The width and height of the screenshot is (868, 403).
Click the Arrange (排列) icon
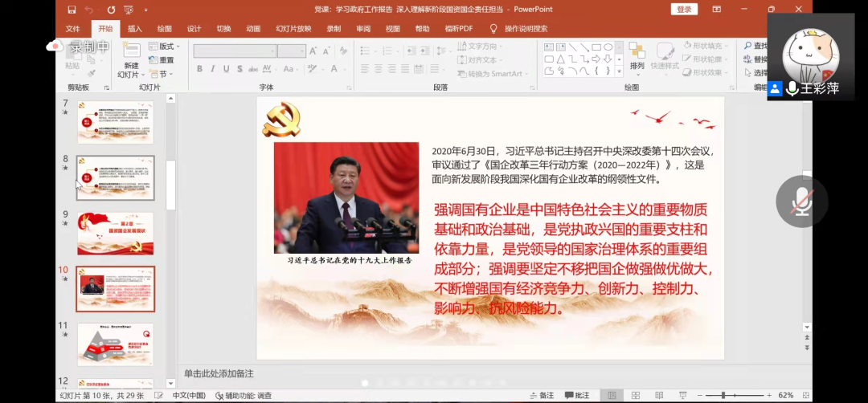637,55
